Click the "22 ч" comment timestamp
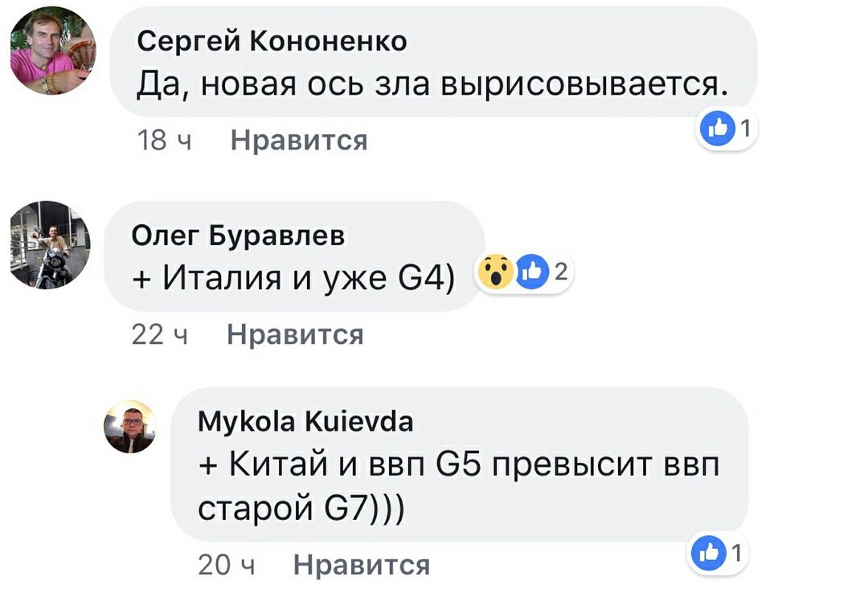Viewport: 868px width, 593px height. pos(159,334)
